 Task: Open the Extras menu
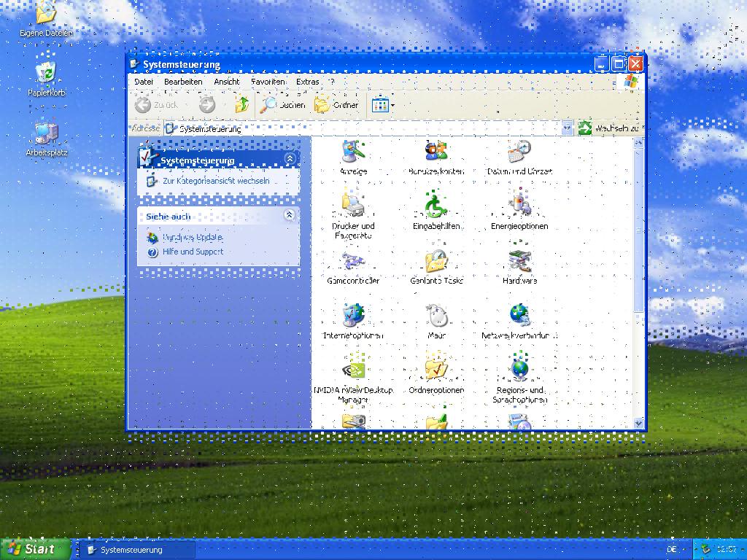click(307, 82)
